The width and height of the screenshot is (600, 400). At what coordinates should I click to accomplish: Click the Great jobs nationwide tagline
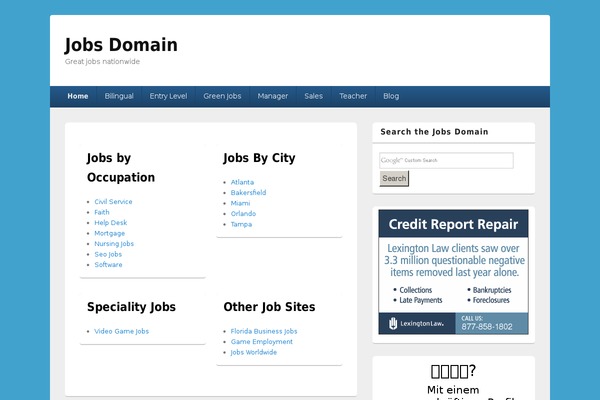coord(102,62)
